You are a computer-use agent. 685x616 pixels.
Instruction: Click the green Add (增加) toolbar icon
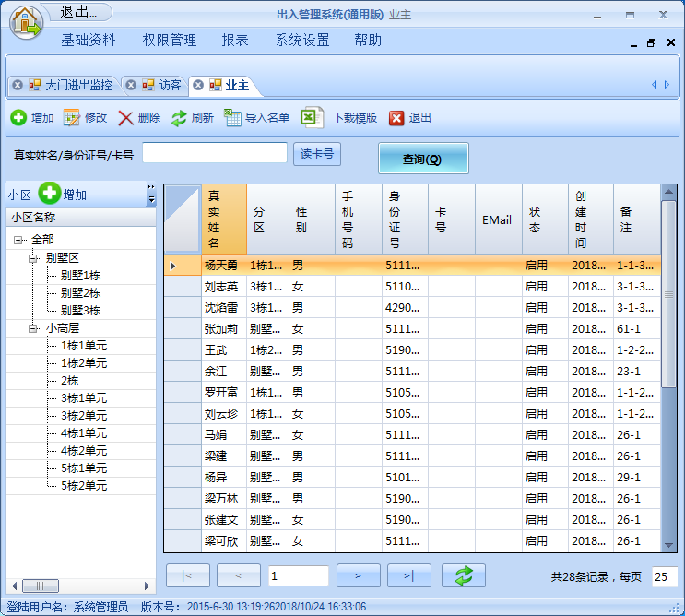[18, 118]
